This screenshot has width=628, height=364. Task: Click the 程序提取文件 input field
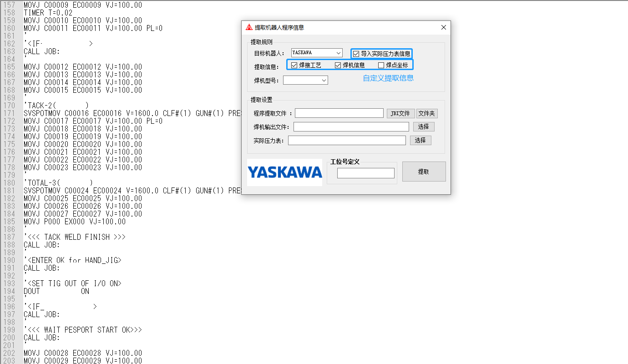click(x=339, y=113)
